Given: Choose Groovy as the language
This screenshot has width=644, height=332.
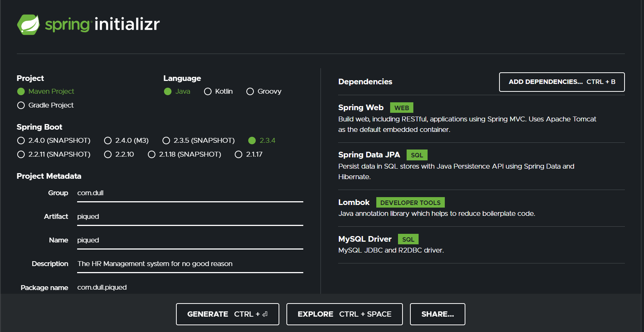Looking at the screenshot, I should coord(250,91).
